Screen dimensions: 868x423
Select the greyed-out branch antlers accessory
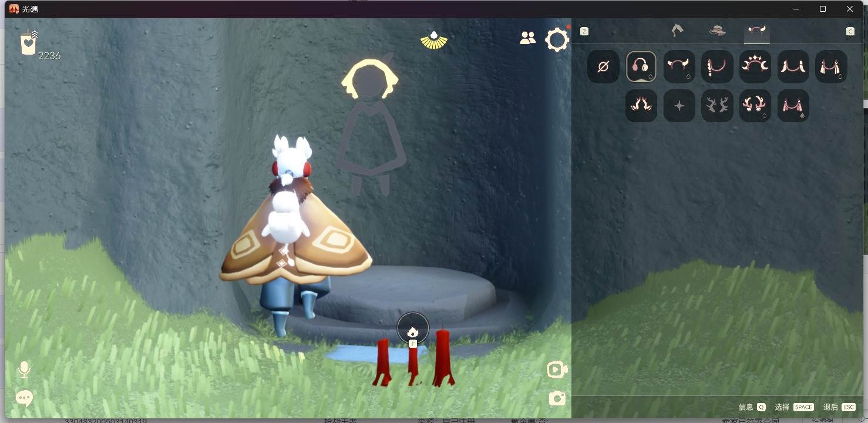coord(717,106)
